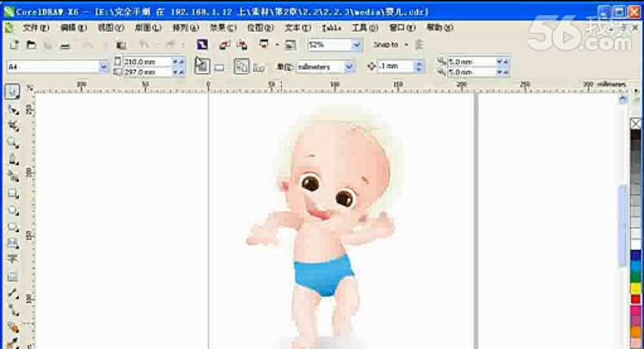Open the 文件(F) File menu
This screenshot has height=349, width=644.
[36, 28]
